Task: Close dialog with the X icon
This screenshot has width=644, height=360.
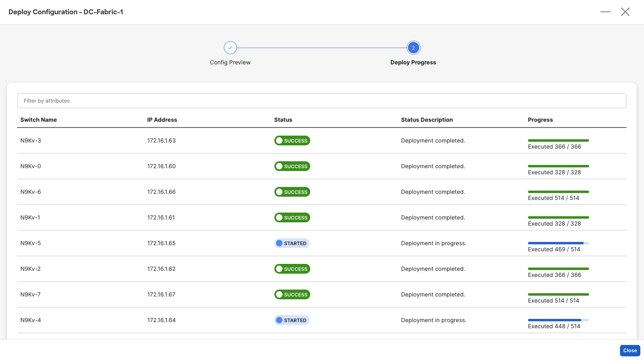Action: [625, 12]
